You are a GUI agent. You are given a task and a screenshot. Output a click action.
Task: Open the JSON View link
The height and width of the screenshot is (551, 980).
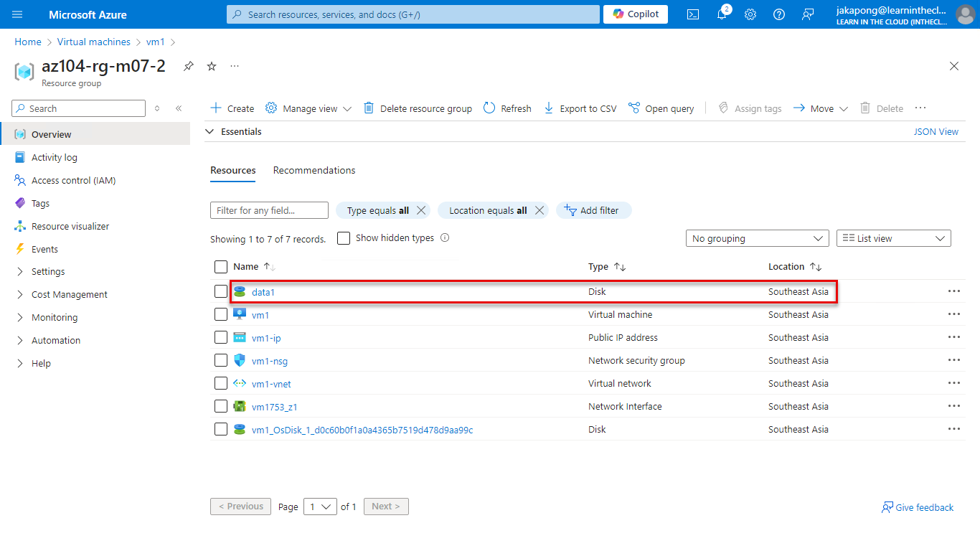click(936, 131)
